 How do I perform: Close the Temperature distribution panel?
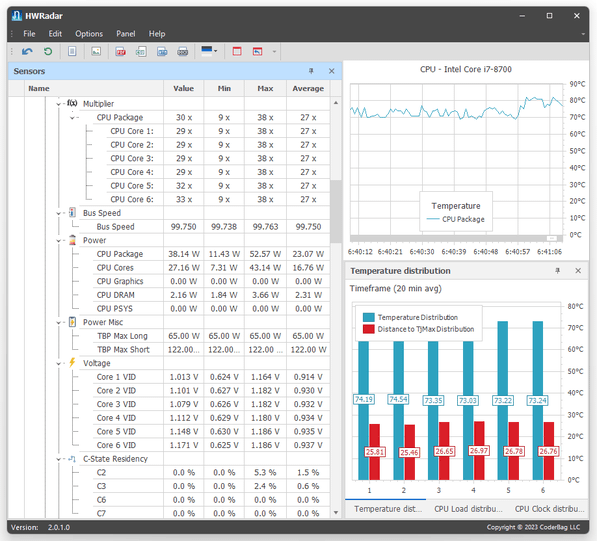click(x=578, y=271)
